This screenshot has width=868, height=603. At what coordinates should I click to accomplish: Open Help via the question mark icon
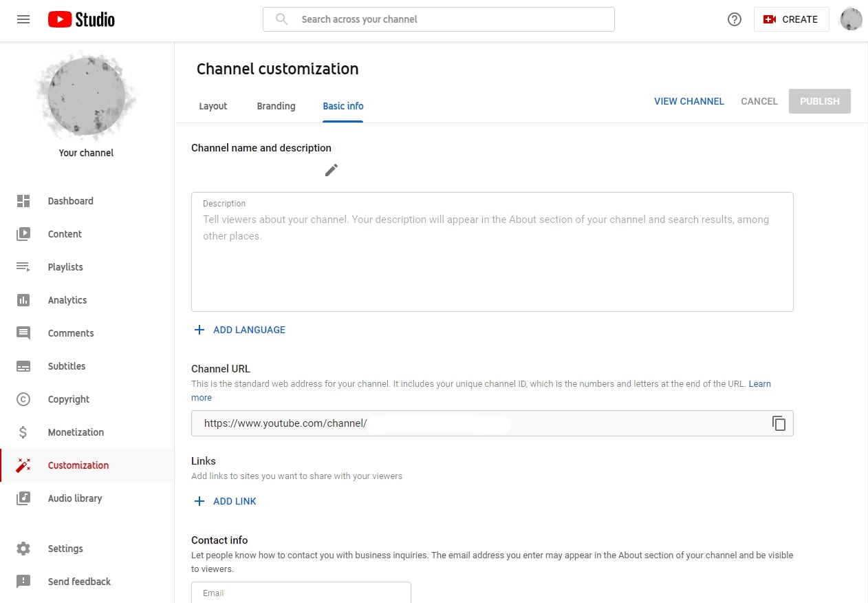tap(734, 19)
